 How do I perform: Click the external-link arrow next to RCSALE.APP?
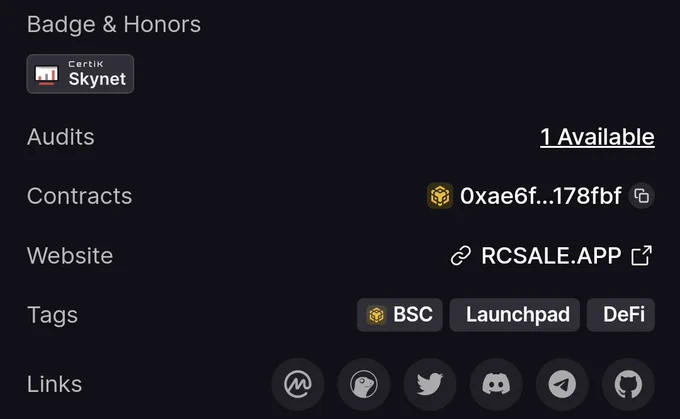click(x=642, y=255)
